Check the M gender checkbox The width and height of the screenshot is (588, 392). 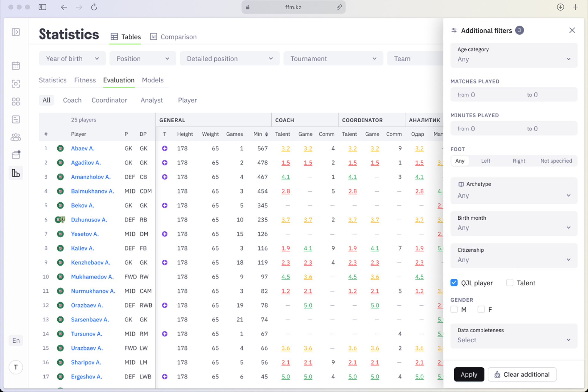pos(454,309)
